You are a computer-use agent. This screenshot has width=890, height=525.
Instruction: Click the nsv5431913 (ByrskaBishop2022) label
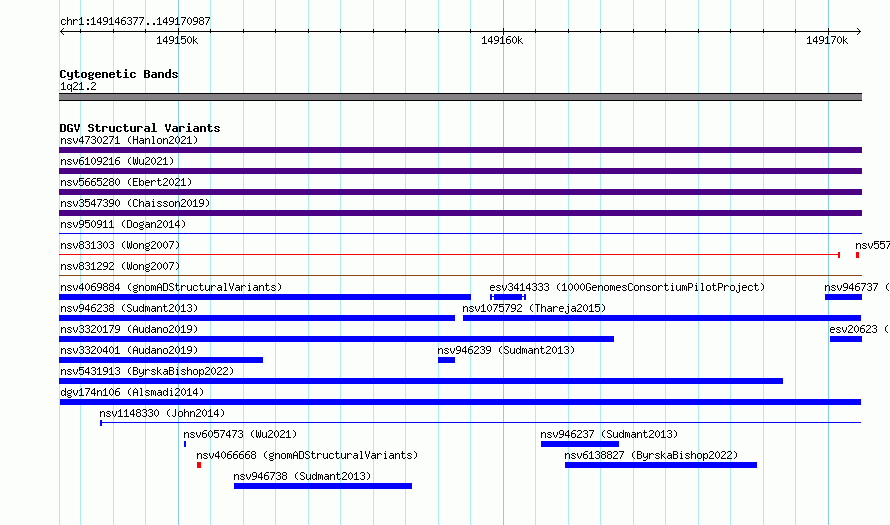147,371
